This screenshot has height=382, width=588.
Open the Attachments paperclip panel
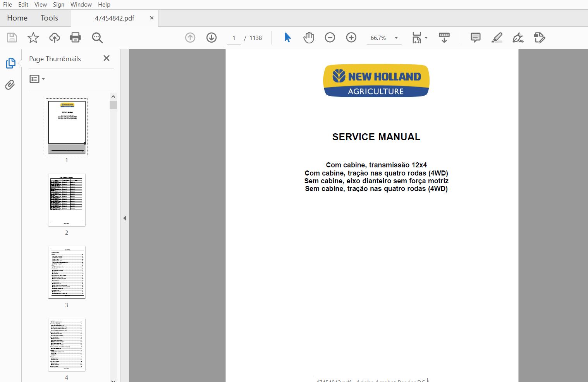click(x=10, y=85)
